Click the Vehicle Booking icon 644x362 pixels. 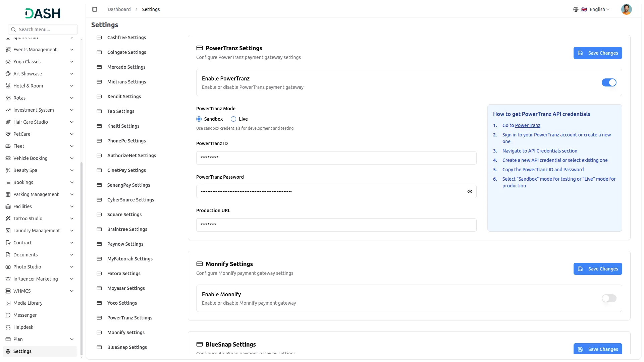pos(8,158)
